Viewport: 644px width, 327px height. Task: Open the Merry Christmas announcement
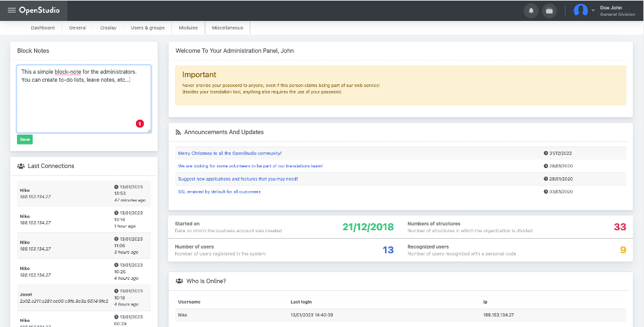230,153
